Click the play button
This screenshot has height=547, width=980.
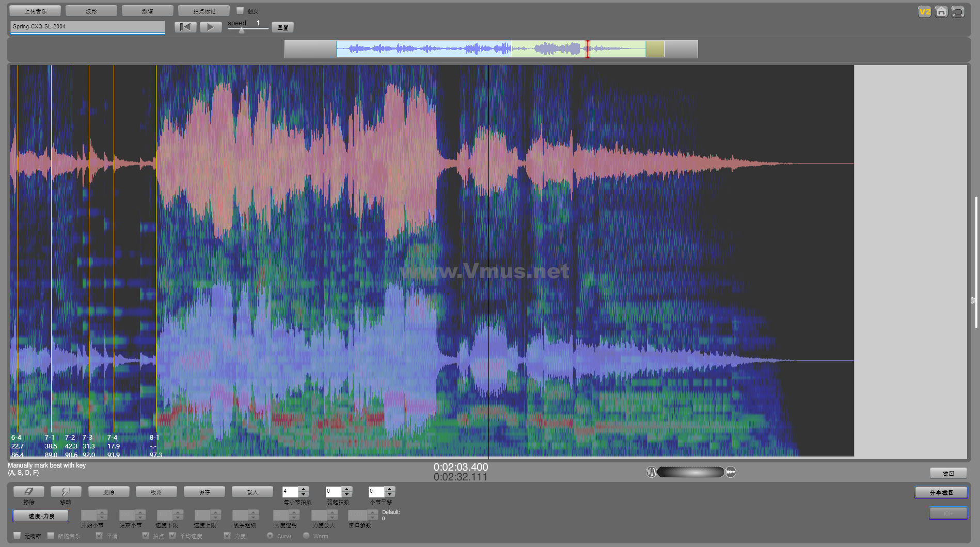click(211, 27)
